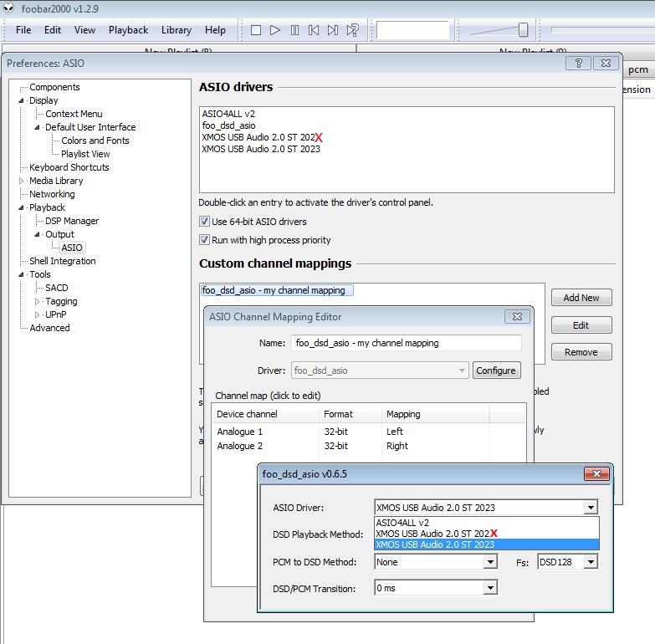The width and height of the screenshot is (655, 644).
Task: Open the View menu
Action: point(84,30)
